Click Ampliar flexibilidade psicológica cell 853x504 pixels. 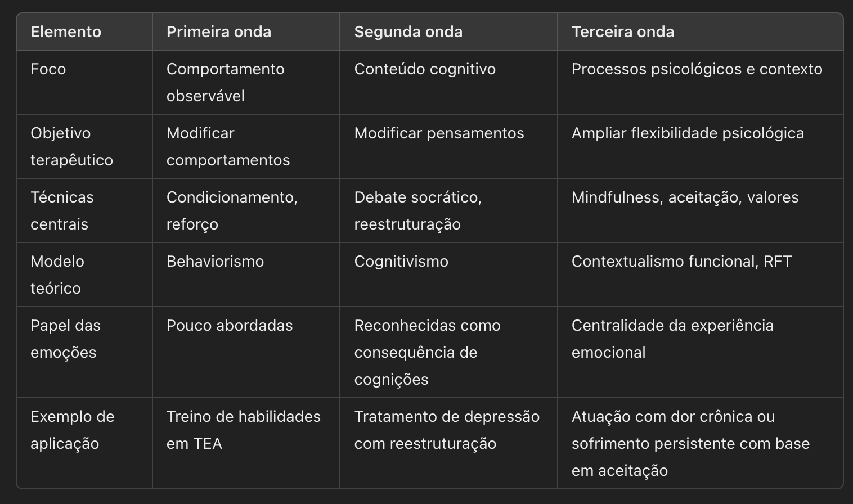(700, 146)
